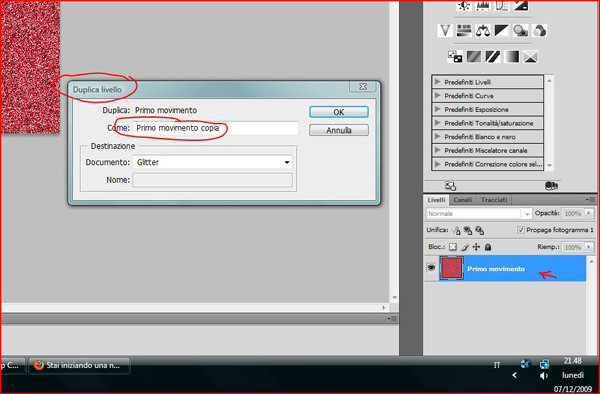
Task: Open the Opacità slider arrow
Action: (x=589, y=213)
